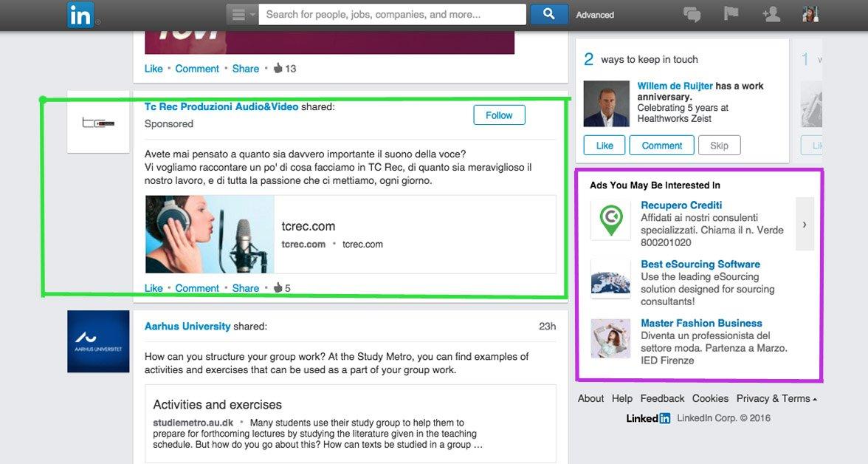Click the Master Fashion ad thumbnail

click(610, 338)
